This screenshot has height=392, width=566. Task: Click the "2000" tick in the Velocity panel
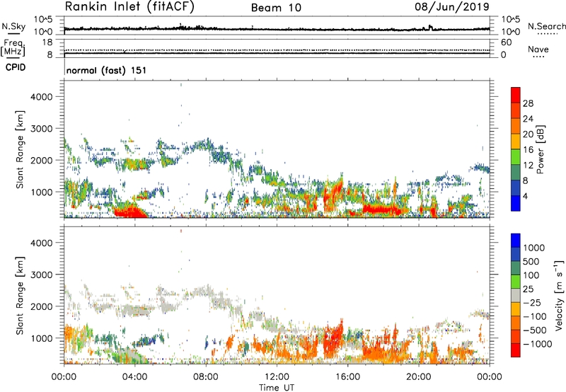point(42,306)
